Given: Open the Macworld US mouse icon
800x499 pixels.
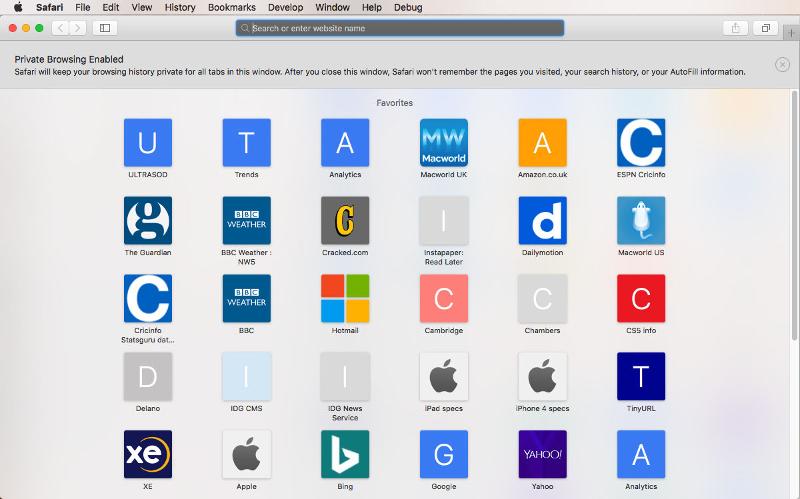Looking at the screenshot, I should (641, 220).
